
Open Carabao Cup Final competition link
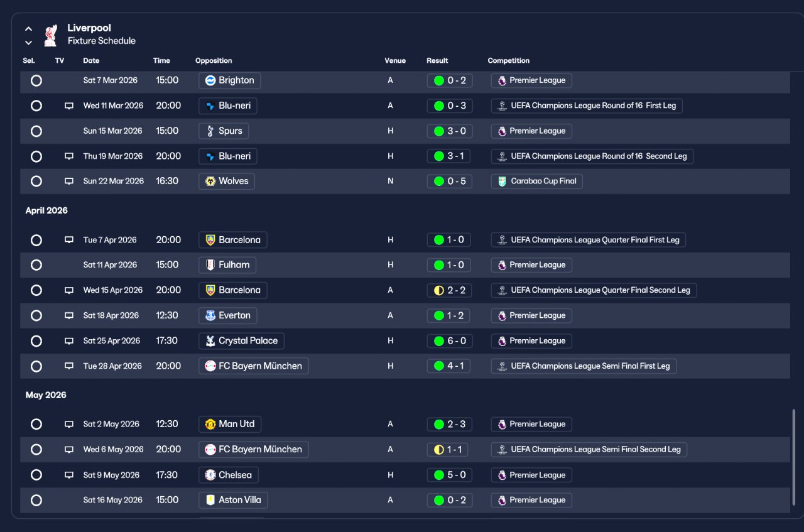pos(537,182)
